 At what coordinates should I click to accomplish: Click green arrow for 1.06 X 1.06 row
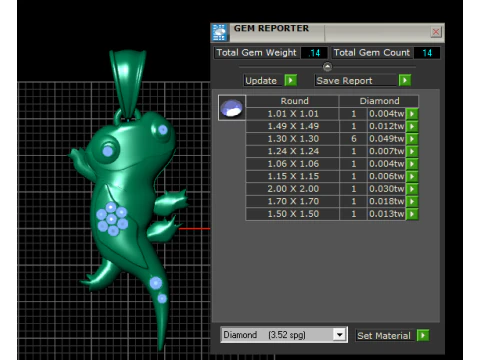pyautogui.click(x=412, y=164)
